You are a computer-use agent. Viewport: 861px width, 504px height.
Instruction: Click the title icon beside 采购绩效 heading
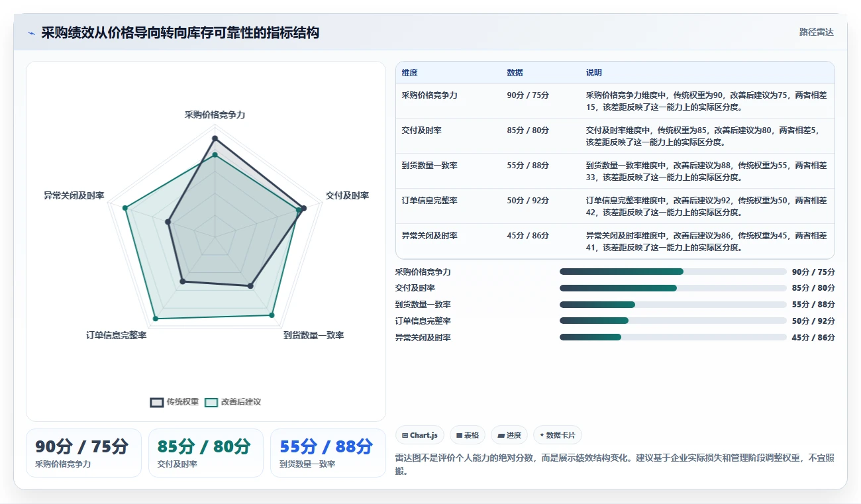(31, 32)
